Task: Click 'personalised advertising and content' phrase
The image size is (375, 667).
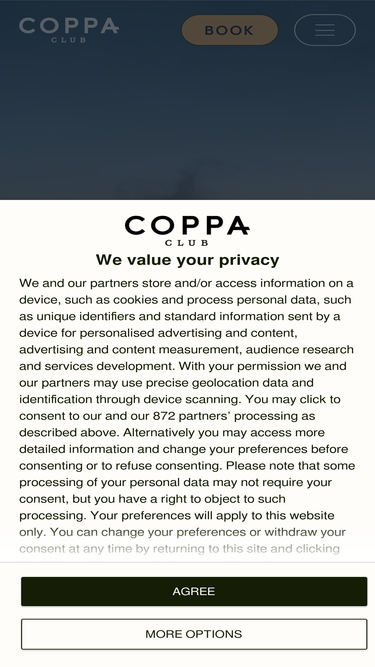Action: click(188, 333)
